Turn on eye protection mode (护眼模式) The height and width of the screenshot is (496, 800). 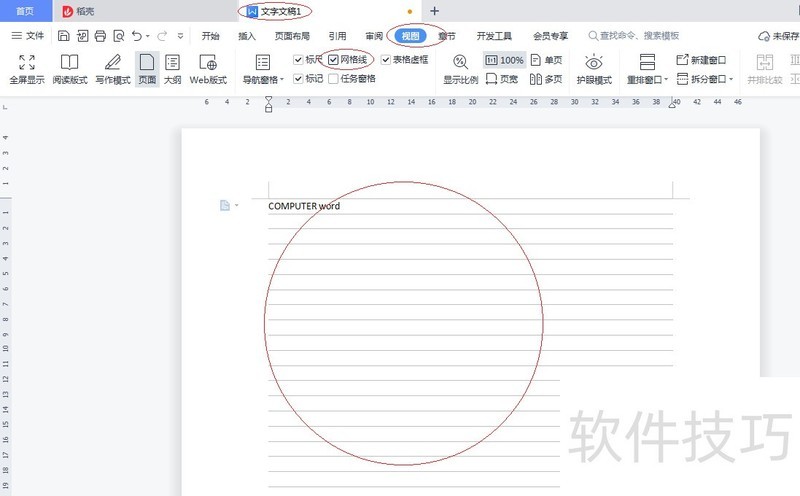pyautogui.click(x=593, y=68)
